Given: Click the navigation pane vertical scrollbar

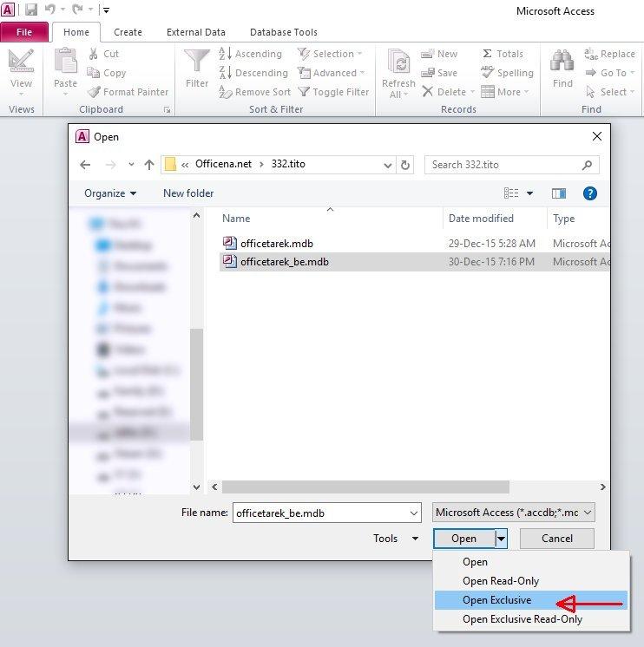Looking at the screenshot, I should pos(196,383).
